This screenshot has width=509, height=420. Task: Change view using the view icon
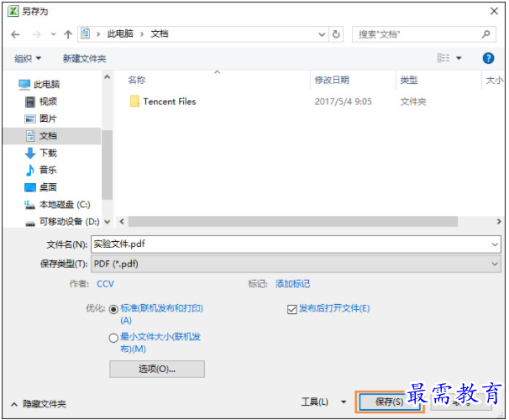click(x=443, y=58)
